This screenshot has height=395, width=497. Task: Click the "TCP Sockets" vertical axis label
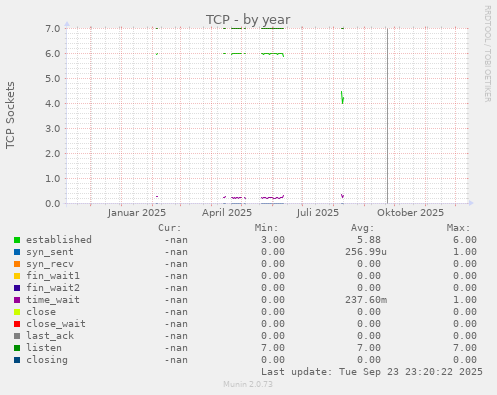point(10,115)
